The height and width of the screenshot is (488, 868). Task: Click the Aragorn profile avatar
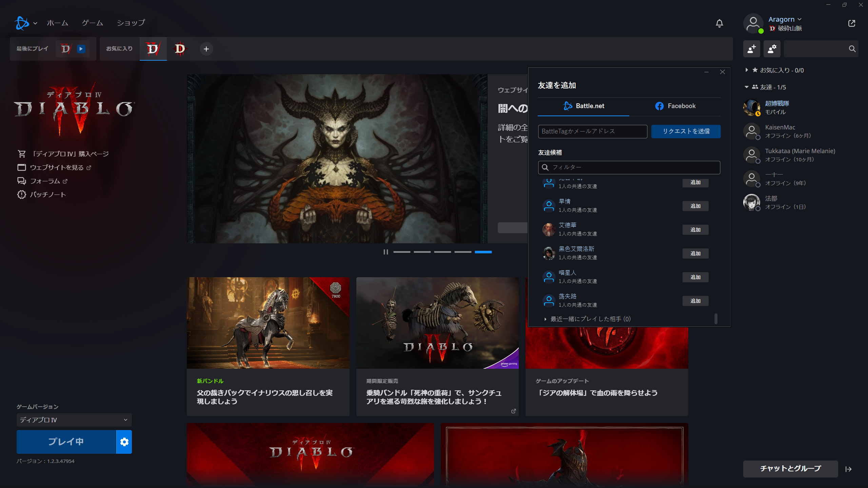753,23
